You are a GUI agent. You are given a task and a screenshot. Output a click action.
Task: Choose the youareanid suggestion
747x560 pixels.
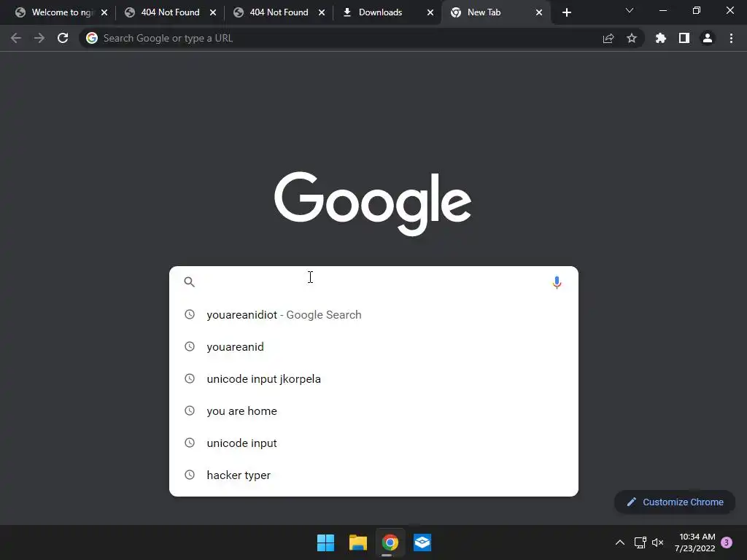[x=373, y=346]
